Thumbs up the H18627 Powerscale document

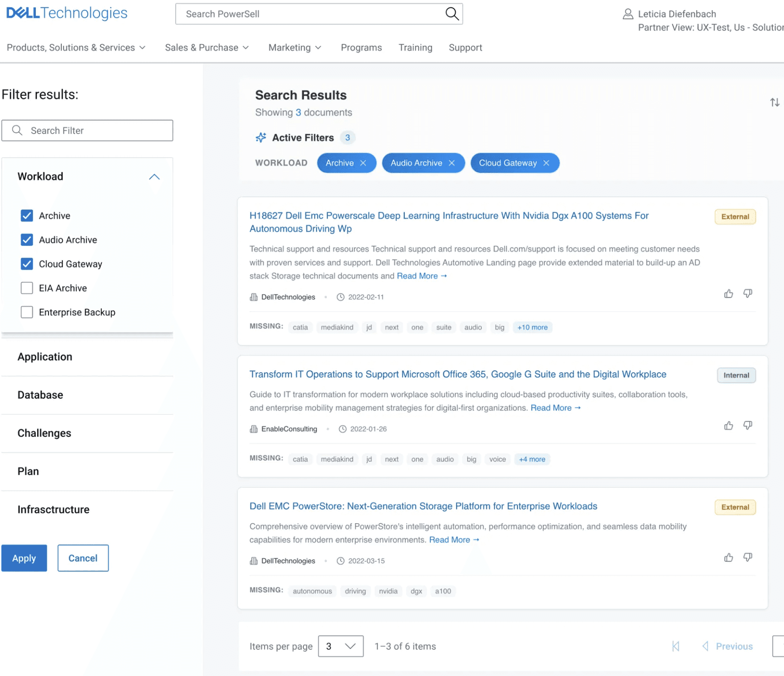pos(729,293)
